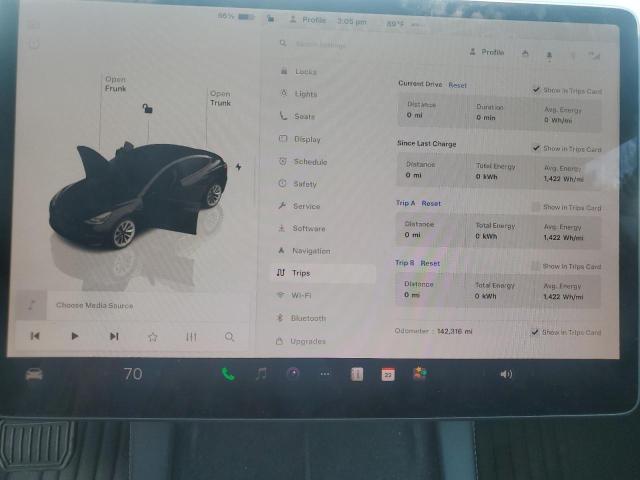640x480 pixels.
Task: Tap the phone icon in bottom bar
Action: coord(228,374)
